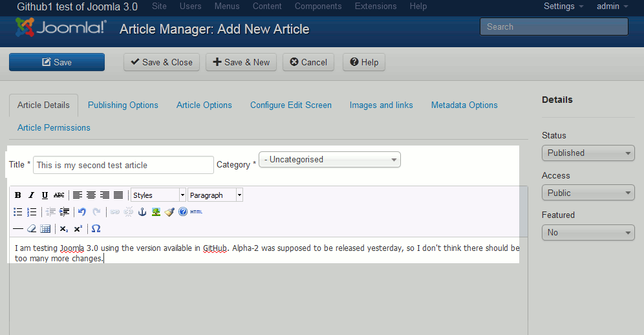Open the Paragraph format dropdown

click(215, 195)
